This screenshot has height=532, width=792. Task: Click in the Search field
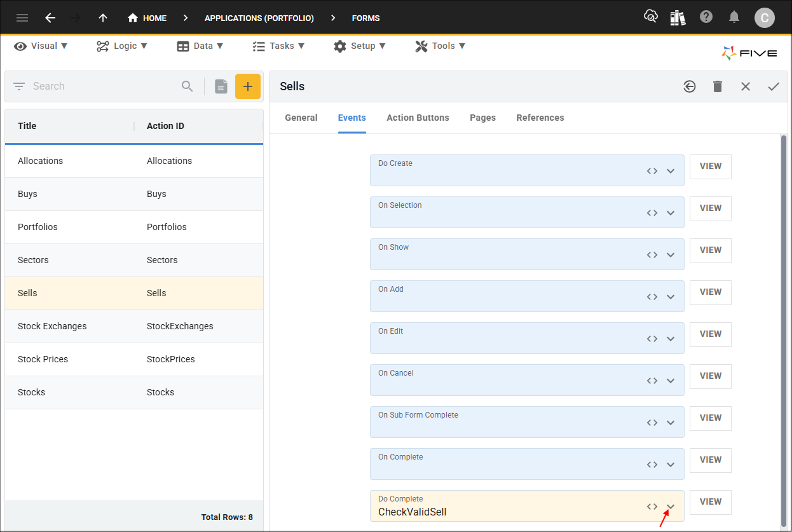(x=105, y=86)
